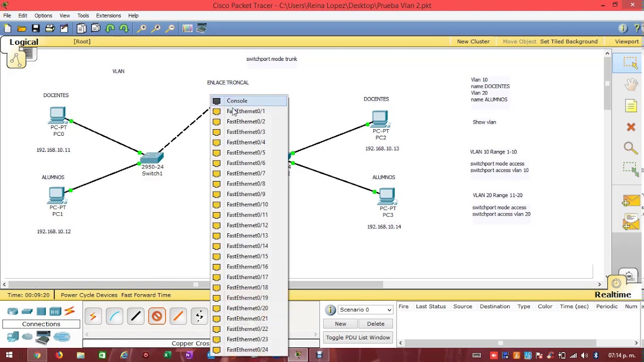
Task: Click the Redo green arrow icon
Action: 124,29
